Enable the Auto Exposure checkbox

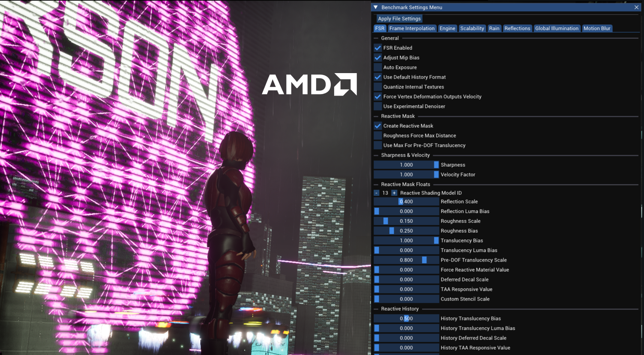click(x=378, y=67)
